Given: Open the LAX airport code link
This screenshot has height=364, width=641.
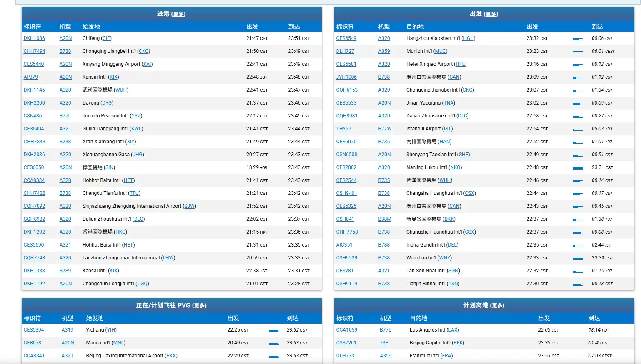Looking at the screenshot, I should click(x=453, y=330).
